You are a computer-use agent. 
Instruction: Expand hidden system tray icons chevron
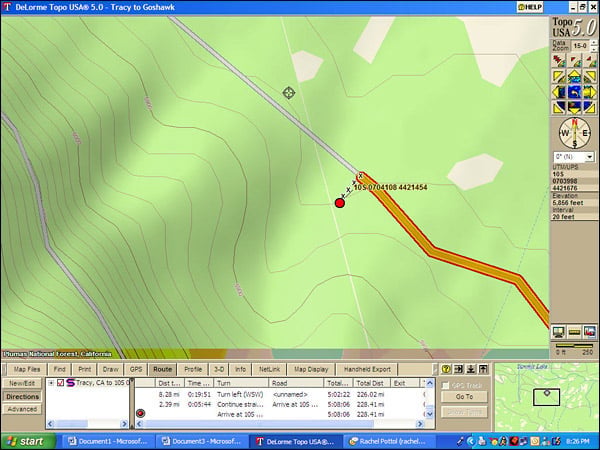pyautogui.click(x=471, y=441)
